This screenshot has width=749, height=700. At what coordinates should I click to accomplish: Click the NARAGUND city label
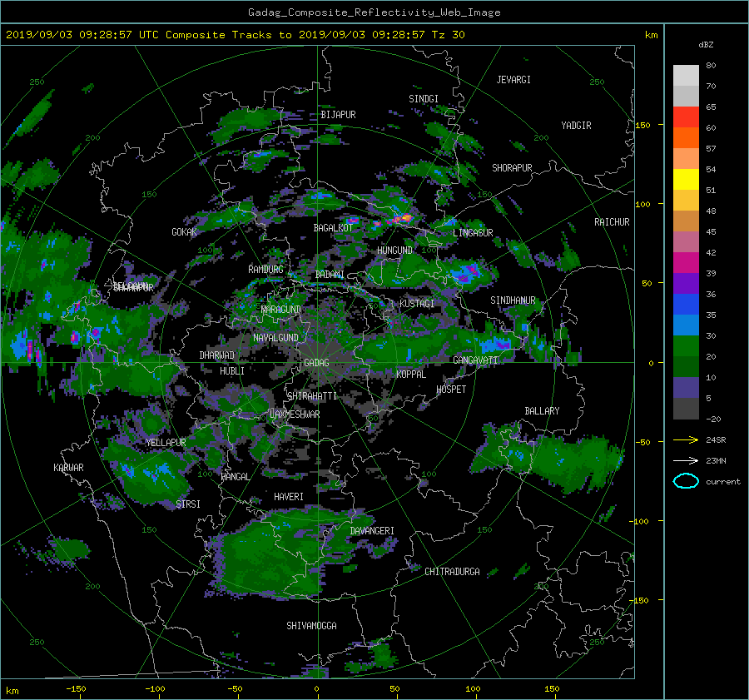[281, 310]
